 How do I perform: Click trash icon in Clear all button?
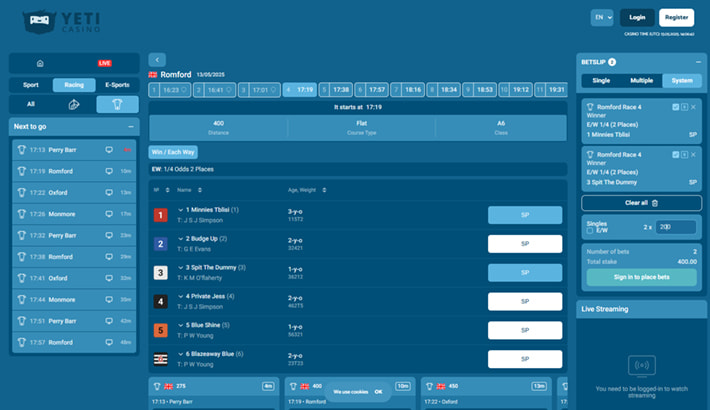click(655, 203)
